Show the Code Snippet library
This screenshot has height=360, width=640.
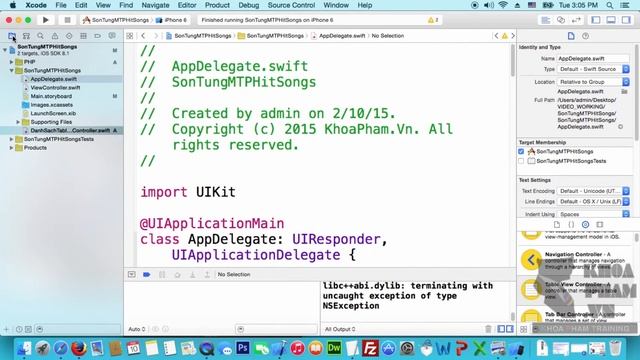coord(571,224)
